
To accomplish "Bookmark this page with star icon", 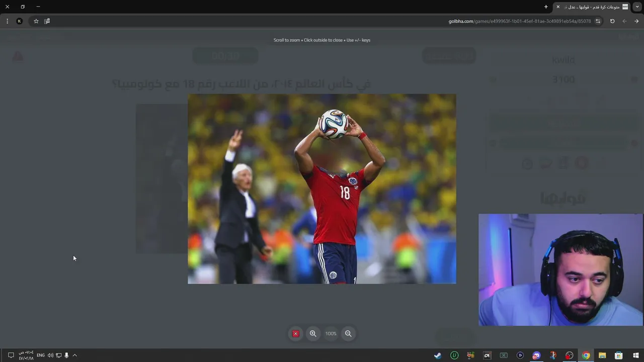I will click(x=36, y=21).
